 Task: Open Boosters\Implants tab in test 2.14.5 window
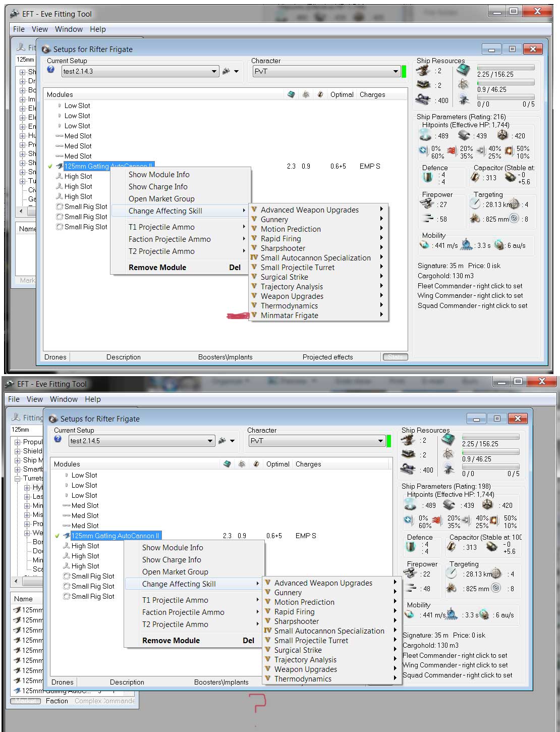221,682
